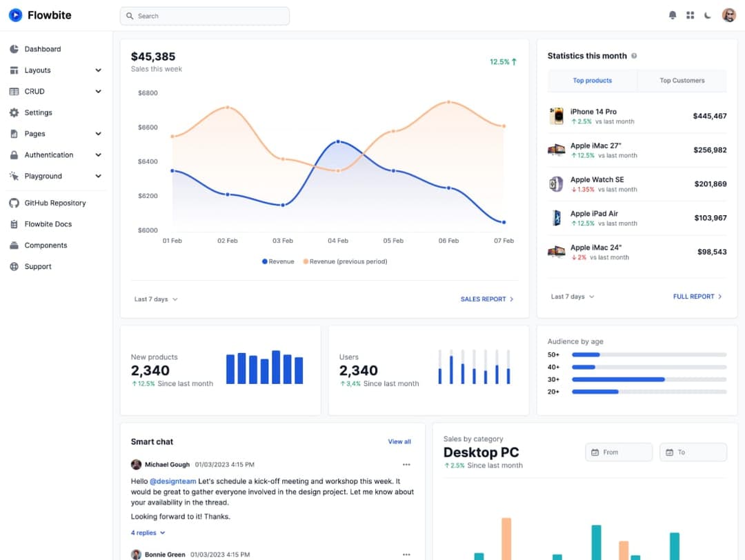Open Michael Gough message options ellipsis
This screenshot has height=560, width=745.
(406, 465)
